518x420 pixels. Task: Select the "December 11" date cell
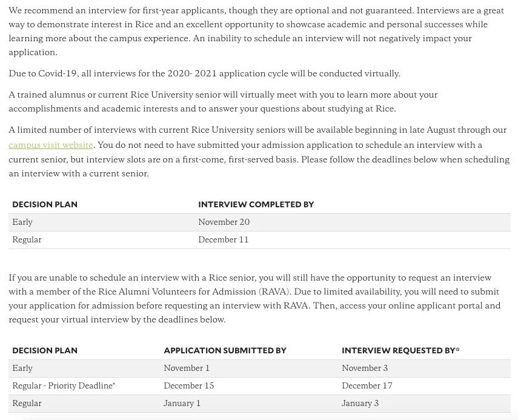223,240
